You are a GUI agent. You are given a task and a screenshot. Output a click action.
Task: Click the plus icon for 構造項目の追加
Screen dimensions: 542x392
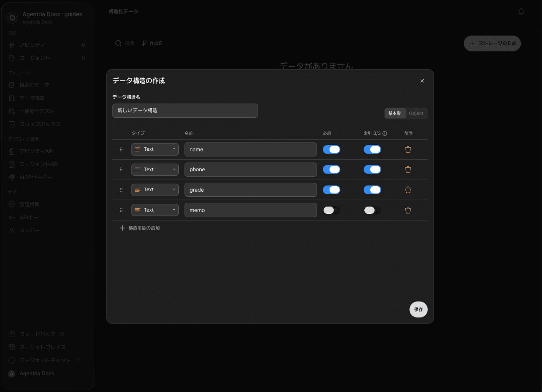tap(123, 228)
